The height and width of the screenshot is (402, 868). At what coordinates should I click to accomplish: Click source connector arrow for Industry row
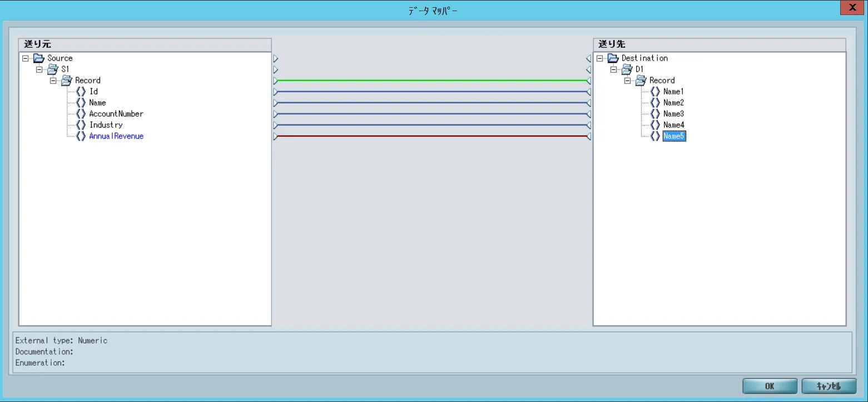[275, 125]
